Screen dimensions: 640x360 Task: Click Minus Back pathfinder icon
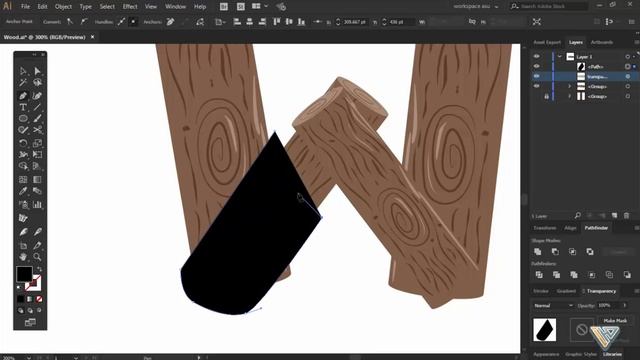click(627, 275)
